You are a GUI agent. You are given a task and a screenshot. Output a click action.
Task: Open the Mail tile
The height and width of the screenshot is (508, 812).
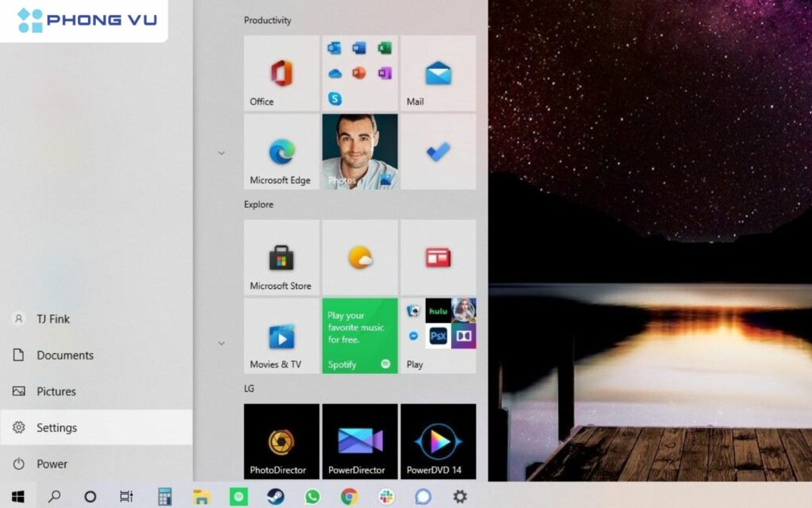pyautogui.click(x=438, y=73)
